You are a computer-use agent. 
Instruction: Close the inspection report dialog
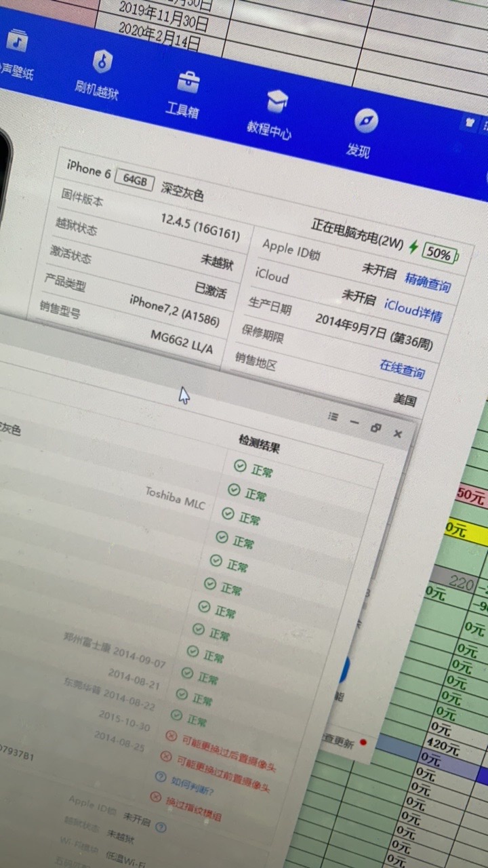point(398,434)
